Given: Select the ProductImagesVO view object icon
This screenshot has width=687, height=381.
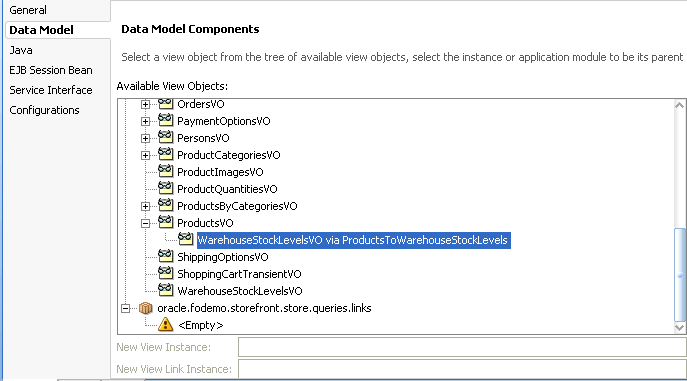Looking at the screenshot, I should click(x=165, y=171).
